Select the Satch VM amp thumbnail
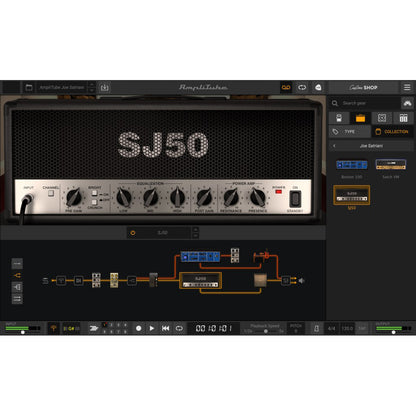This screenshot has height=416, width=416. [391, 165]
